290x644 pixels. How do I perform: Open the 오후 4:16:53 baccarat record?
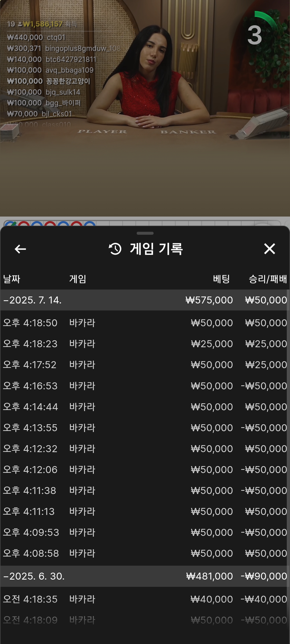[145, 386]
